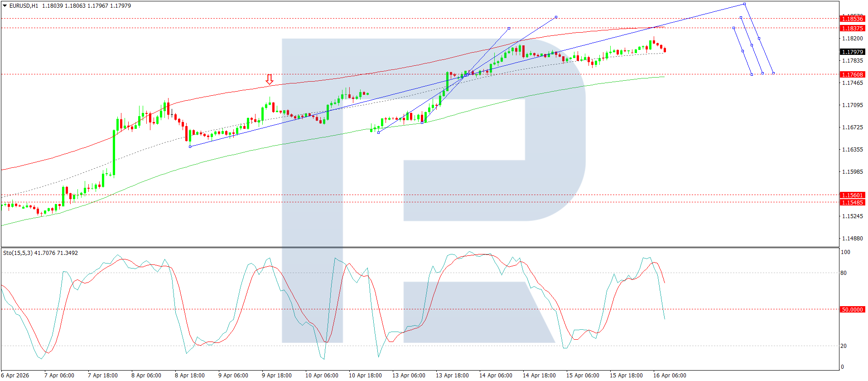Image resolution: width=868 pixels, height=381 pixels.
Task: Click the 1.15245 price scale value
Action: pyautogui.click(x=852, y=216)
